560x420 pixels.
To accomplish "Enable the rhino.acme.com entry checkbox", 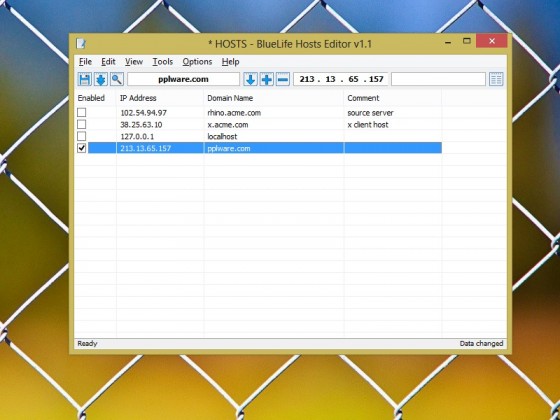I will (x=82, y=112).
